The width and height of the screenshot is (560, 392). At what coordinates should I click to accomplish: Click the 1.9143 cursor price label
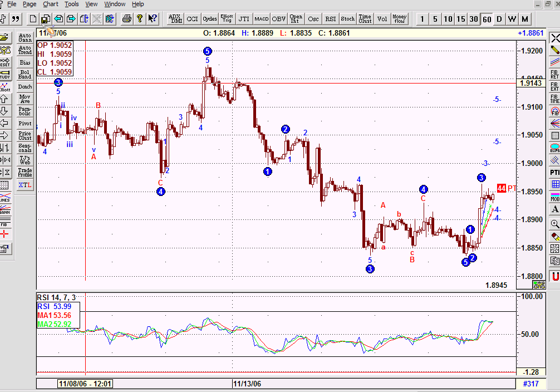[531, 84]
